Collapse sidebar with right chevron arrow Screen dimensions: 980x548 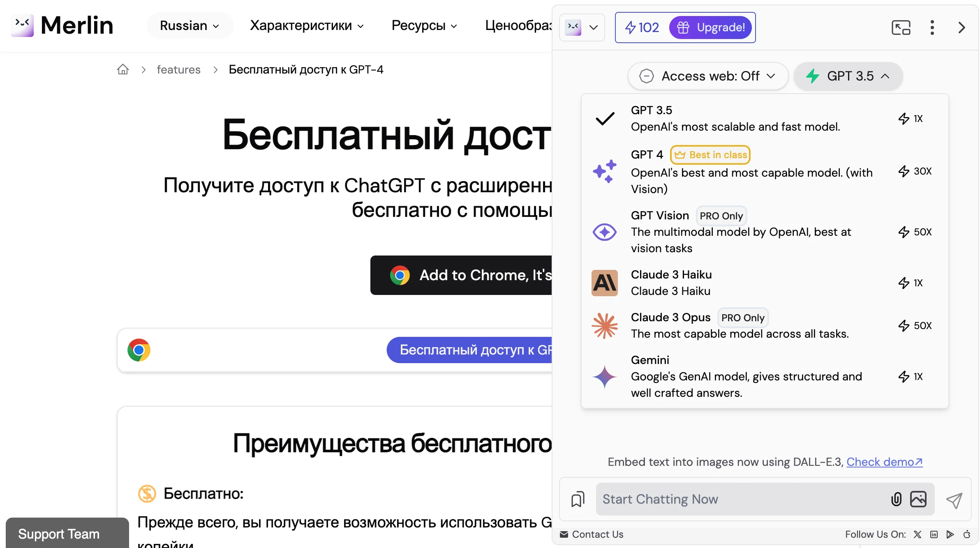[x=962, y=28]
